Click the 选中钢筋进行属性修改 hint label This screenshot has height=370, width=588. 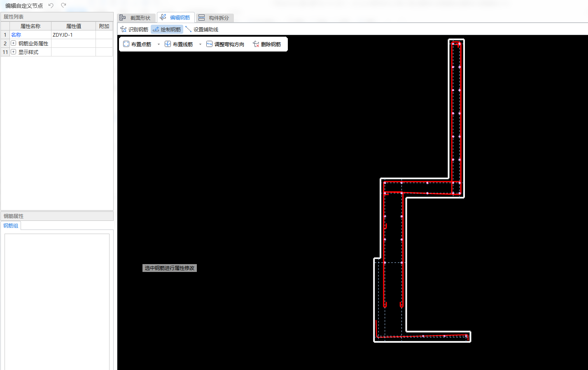click(170, 268)
